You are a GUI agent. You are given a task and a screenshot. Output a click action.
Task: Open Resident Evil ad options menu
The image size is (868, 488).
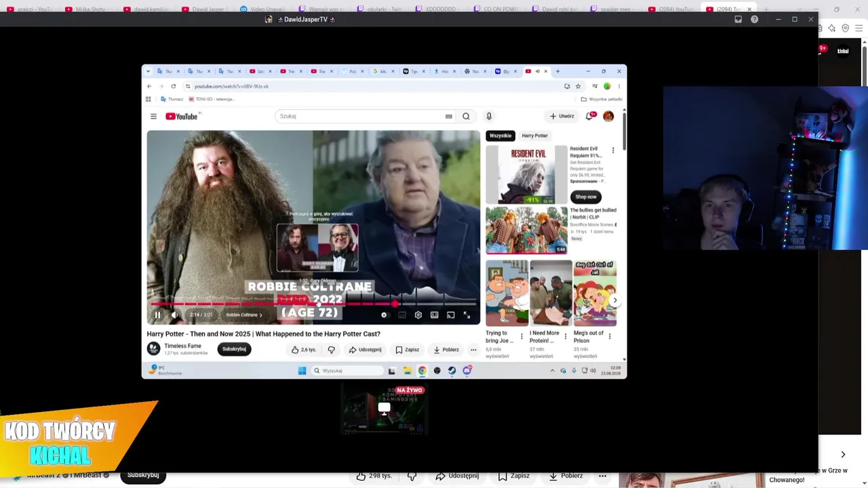(x=613, y=150)
